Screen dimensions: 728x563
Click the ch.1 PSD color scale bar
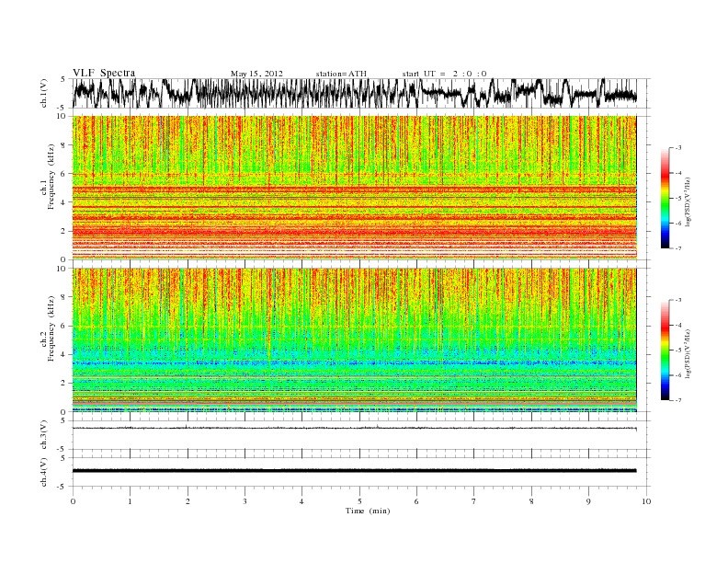tap(665, 199)
